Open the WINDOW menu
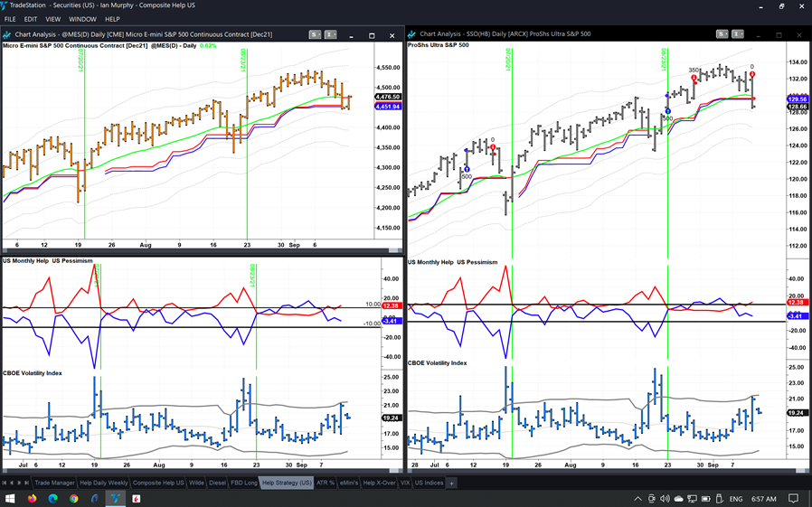This screenshot has width=812, height=507. coord(82,19)
